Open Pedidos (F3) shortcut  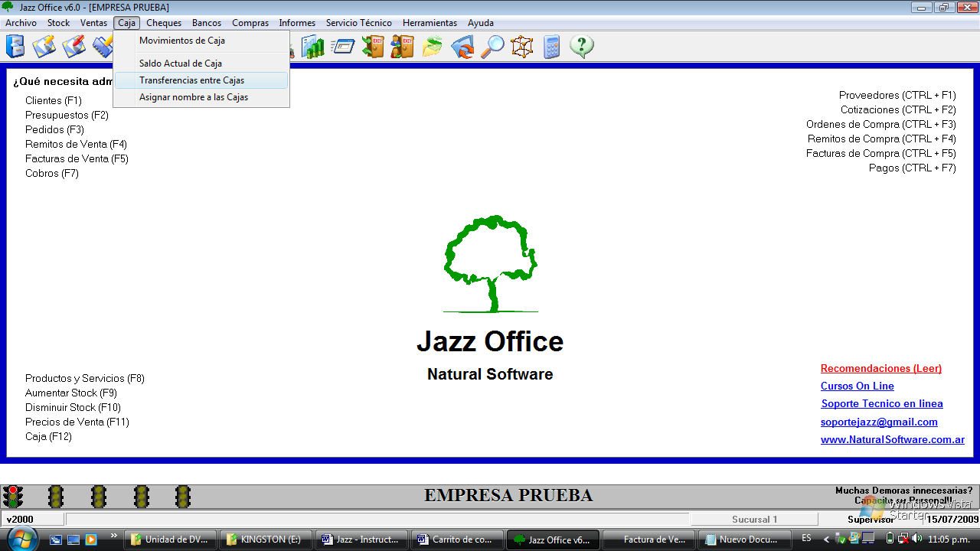(x=54, y=129)
